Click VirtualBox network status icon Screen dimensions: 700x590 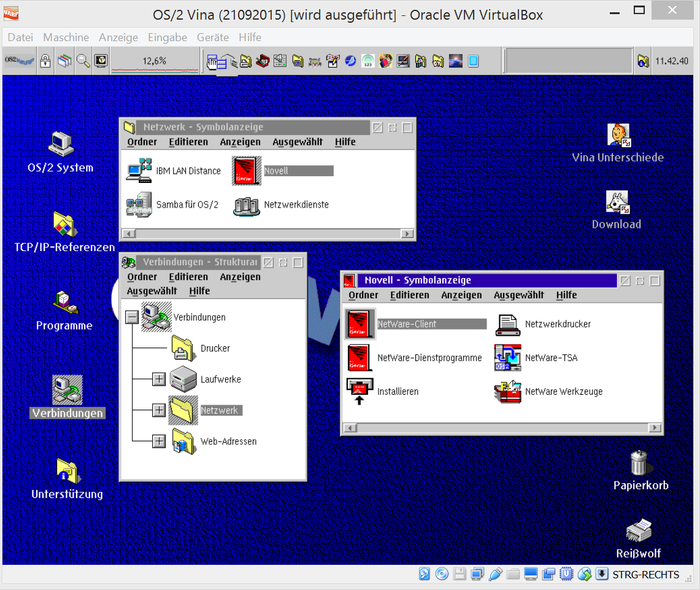[477, 574]
